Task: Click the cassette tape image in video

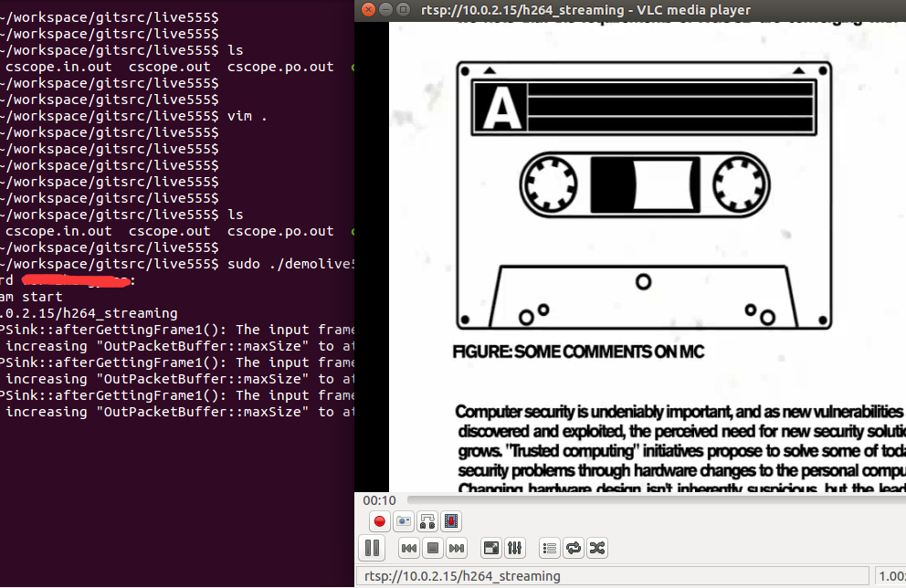Action: [x=644, y=195]
